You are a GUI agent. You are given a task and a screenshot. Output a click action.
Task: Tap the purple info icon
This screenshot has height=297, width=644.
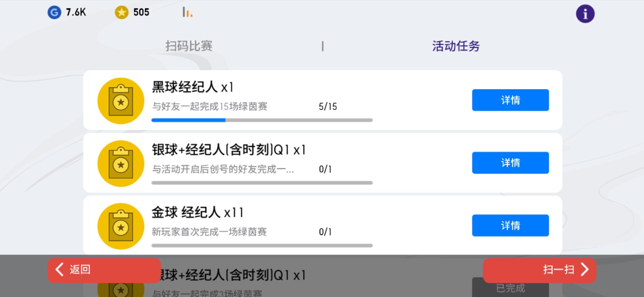pos(585,14)
